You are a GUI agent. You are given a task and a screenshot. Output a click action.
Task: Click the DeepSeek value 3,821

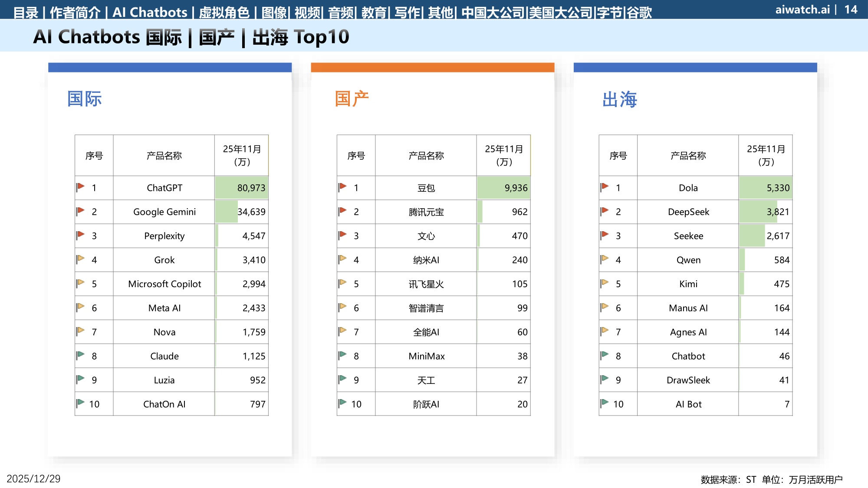[x=778, y=212]
